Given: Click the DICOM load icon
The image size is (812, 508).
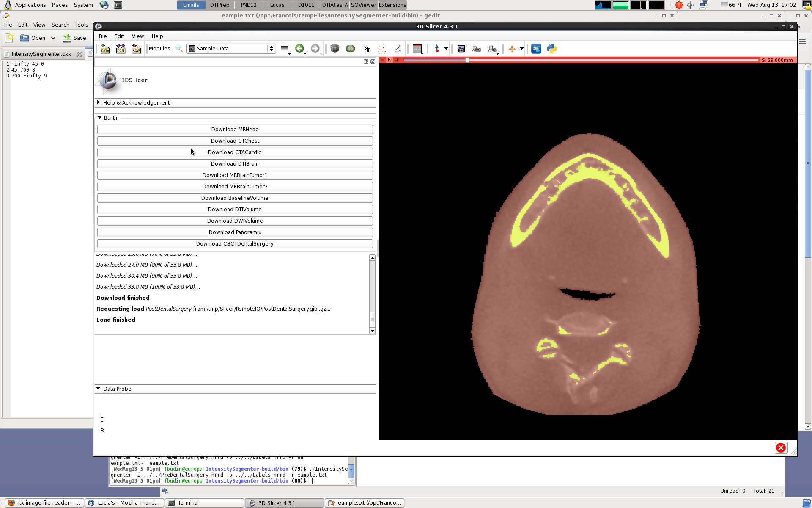Looking at the screenshot, I should point(121,49).
